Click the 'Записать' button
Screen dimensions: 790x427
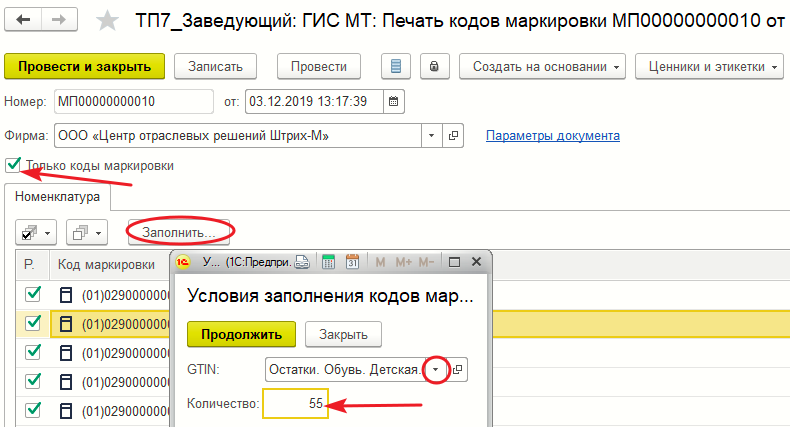(x=216, y=66)
